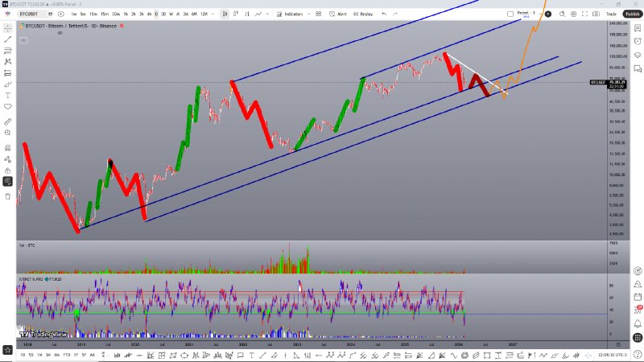Select the Text tool in left toolbar
Image resolution: width=644 pixels, height=362 pixels.
pos(8,96)
